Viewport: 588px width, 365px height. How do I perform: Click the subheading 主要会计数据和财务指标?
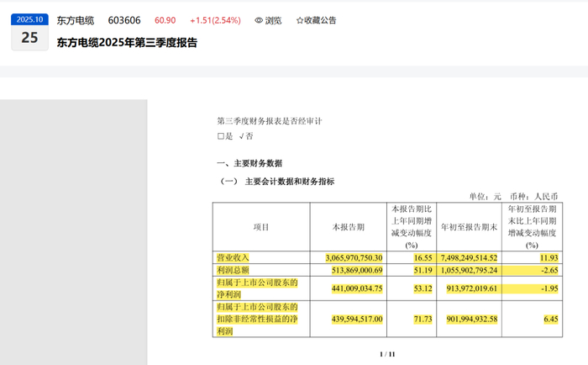[x=290, y=182]
